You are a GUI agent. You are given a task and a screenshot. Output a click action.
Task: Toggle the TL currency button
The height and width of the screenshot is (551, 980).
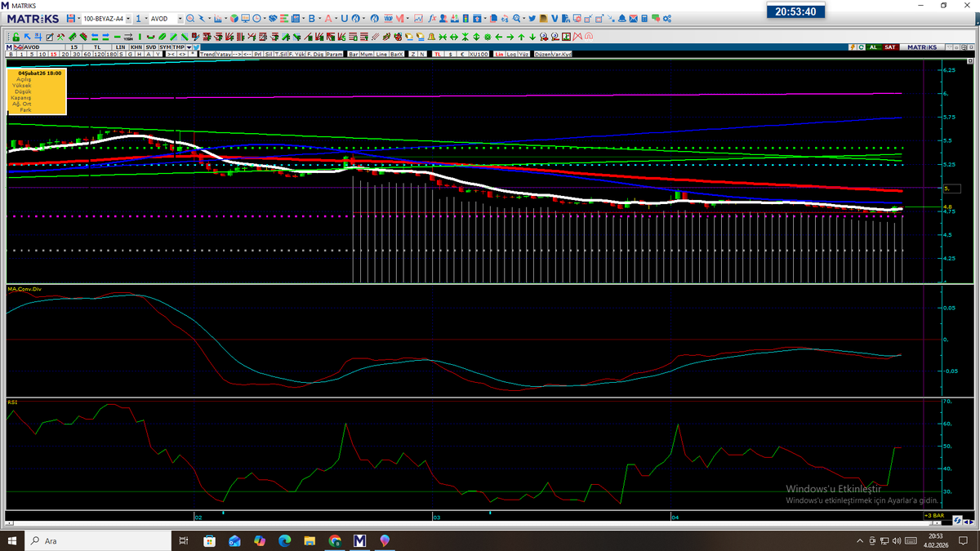click(x=437, y=54)
